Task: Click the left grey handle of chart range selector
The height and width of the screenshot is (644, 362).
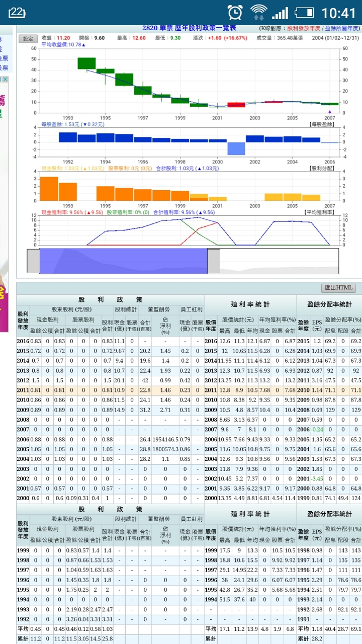Action: (33, 261)
